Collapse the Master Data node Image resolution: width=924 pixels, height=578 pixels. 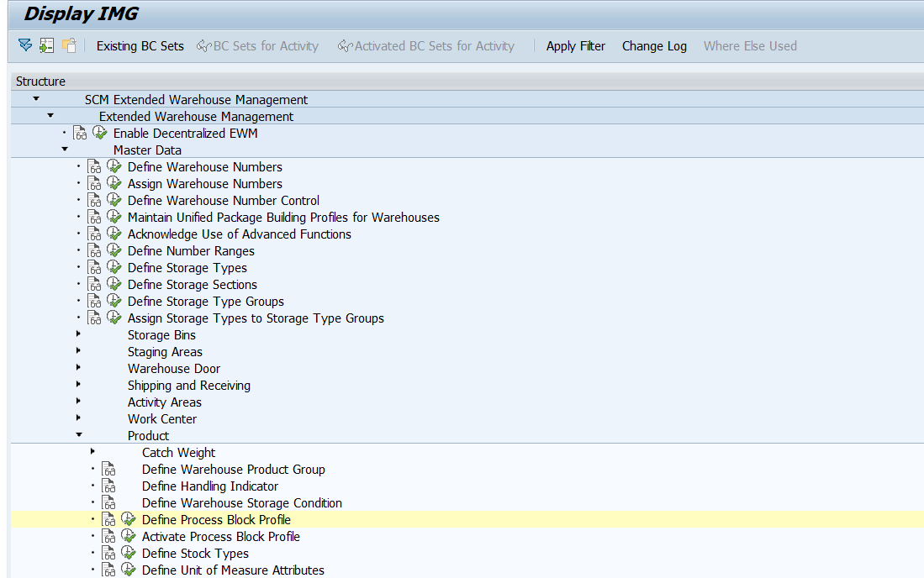pyautogui.click(x=65, y=150)
